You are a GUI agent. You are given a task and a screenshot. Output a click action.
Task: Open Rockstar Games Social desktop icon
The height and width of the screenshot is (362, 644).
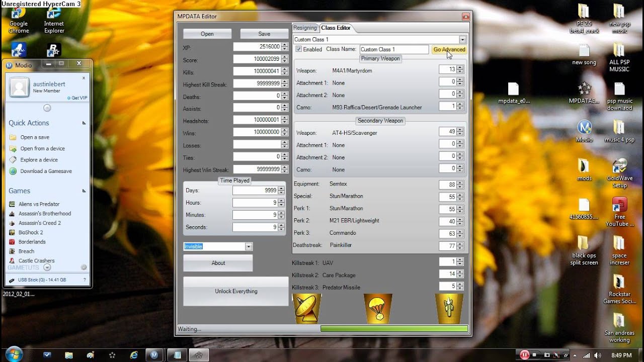[x=619, y=289]
